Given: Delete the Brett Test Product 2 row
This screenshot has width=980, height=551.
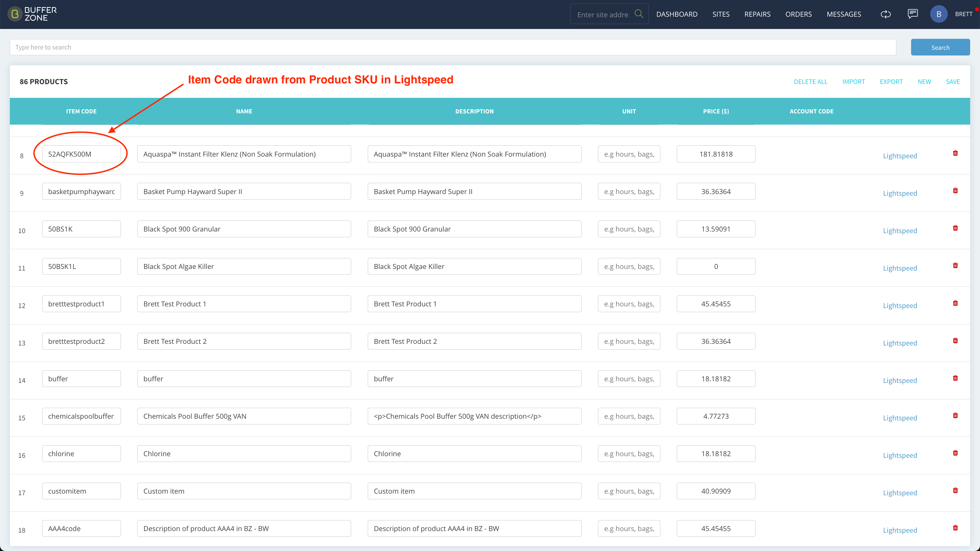Looking at the screenshot, I should point(955,341).
